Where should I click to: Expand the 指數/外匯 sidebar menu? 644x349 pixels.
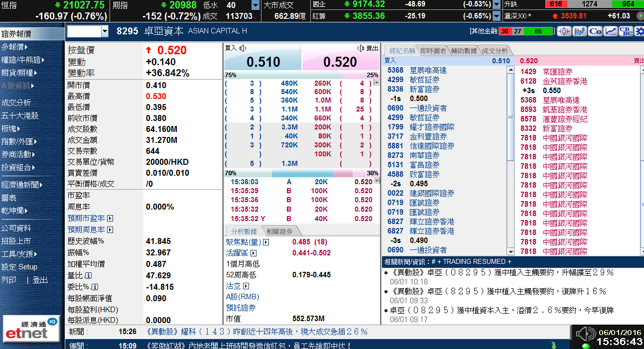[19, 141]
